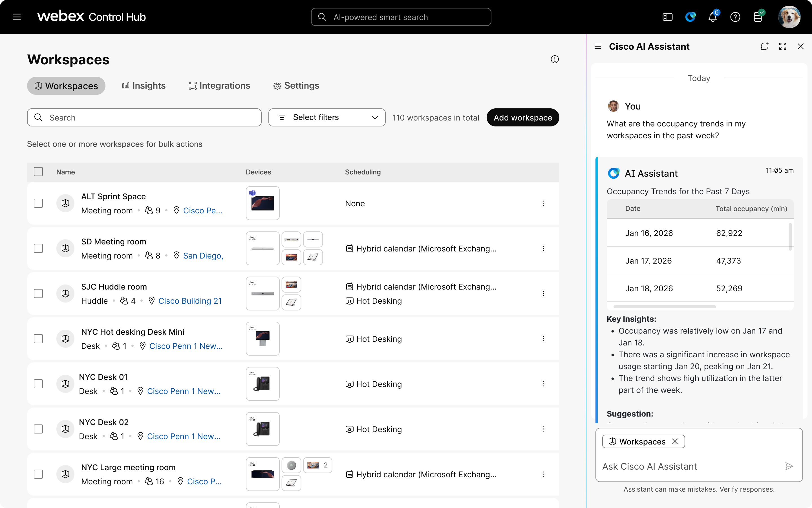Switch to the Integrations tab

coord(219,86)
